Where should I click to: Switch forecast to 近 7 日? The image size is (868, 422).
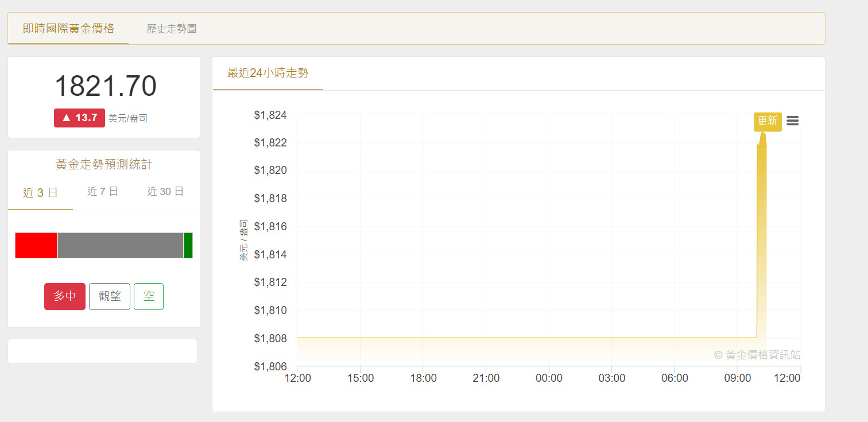pos(103,192)
